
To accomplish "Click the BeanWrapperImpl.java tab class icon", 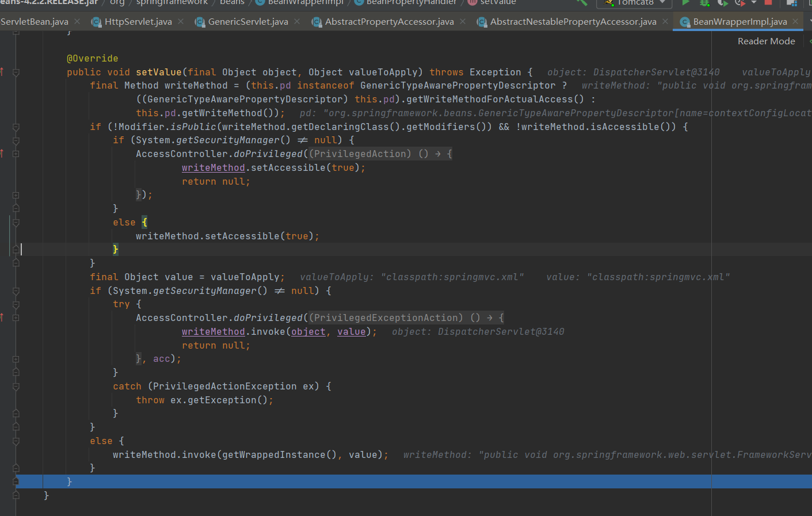I will (685, 22).
